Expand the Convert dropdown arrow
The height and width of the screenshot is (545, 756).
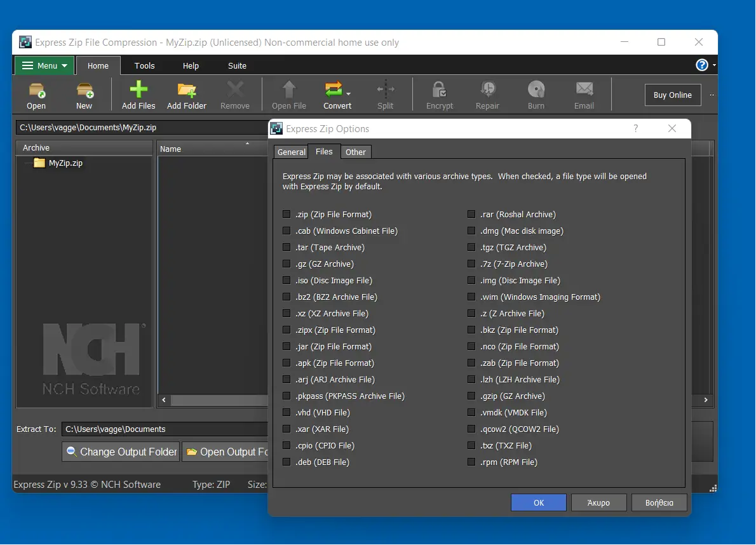(x=349, y=93)
